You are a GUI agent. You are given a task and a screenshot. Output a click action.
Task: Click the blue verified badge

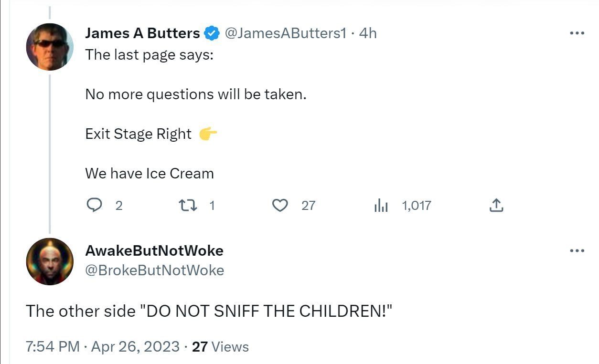tap(212, 33)
